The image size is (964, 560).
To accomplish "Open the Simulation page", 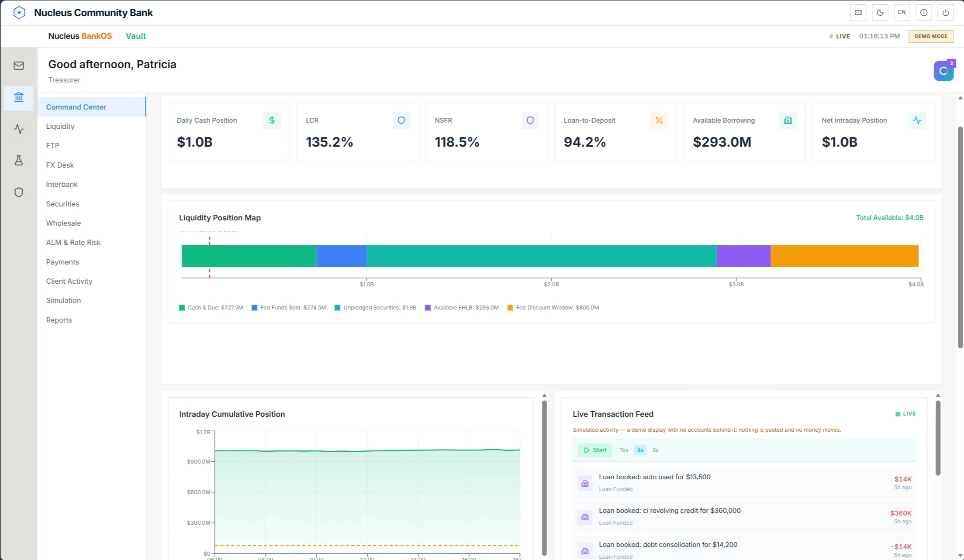I will (x=91, y=300).
